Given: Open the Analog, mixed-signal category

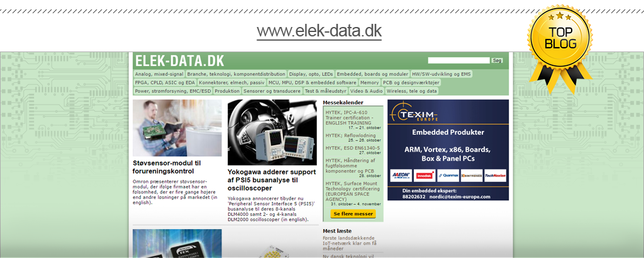Looking at the screenshot, I should click(x=159, y=74).
